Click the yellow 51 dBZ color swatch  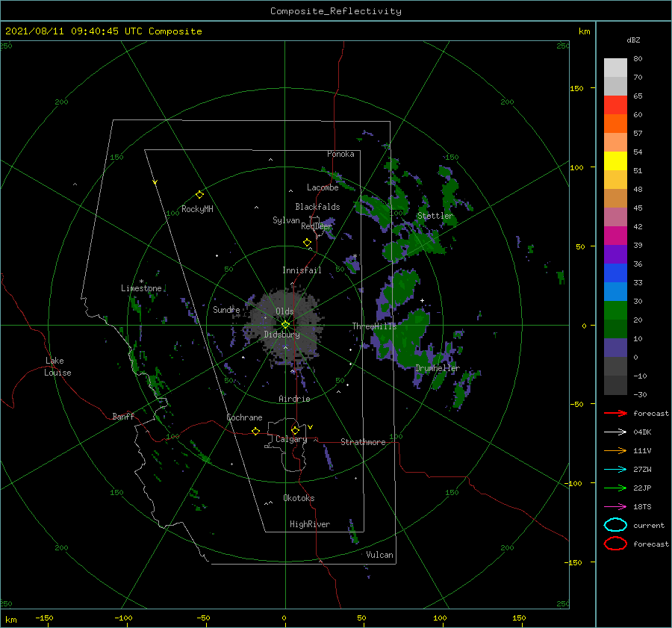click(615, 161)
